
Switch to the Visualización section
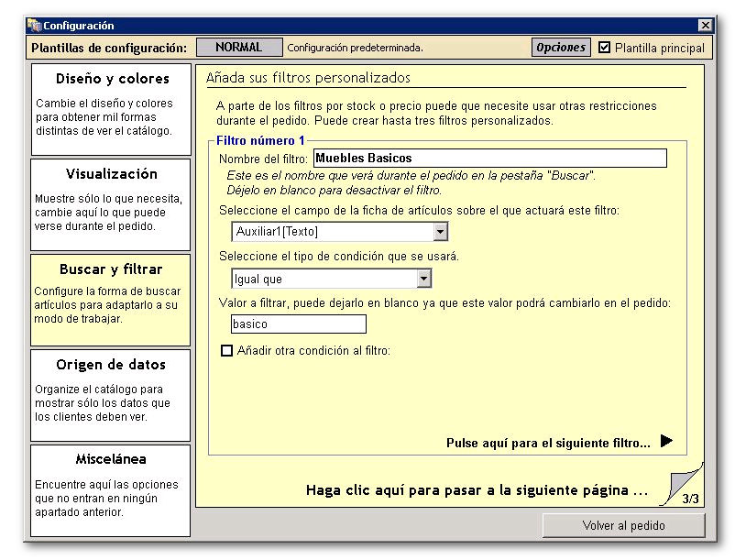[x=111, y=204]
